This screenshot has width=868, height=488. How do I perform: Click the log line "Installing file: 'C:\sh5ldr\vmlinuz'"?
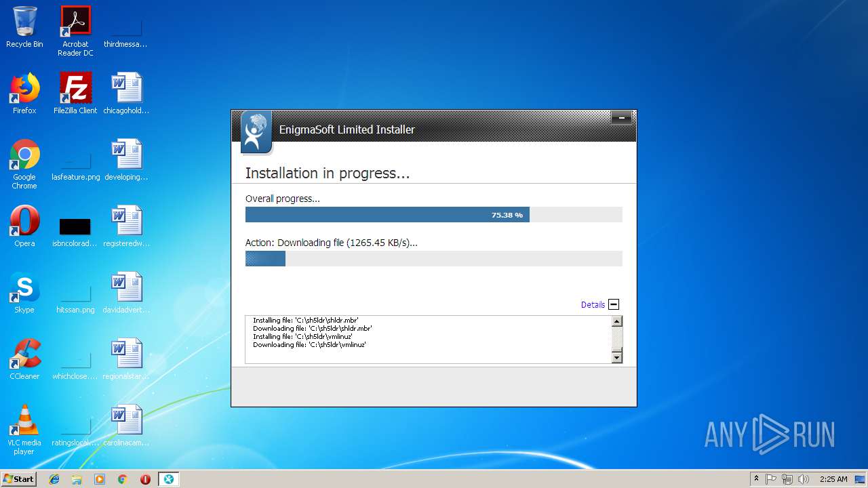coord(302,336)
